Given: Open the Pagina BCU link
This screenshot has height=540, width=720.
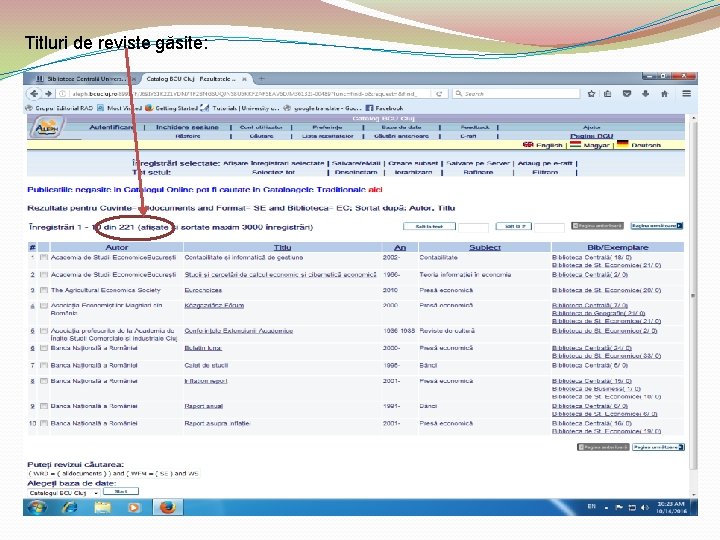Looking at the screenshot, I should 591,136.
